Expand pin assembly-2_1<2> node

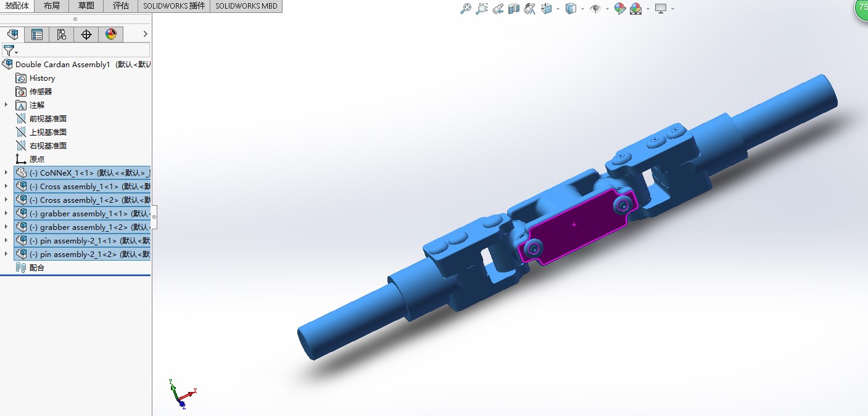tap(6, 254)
